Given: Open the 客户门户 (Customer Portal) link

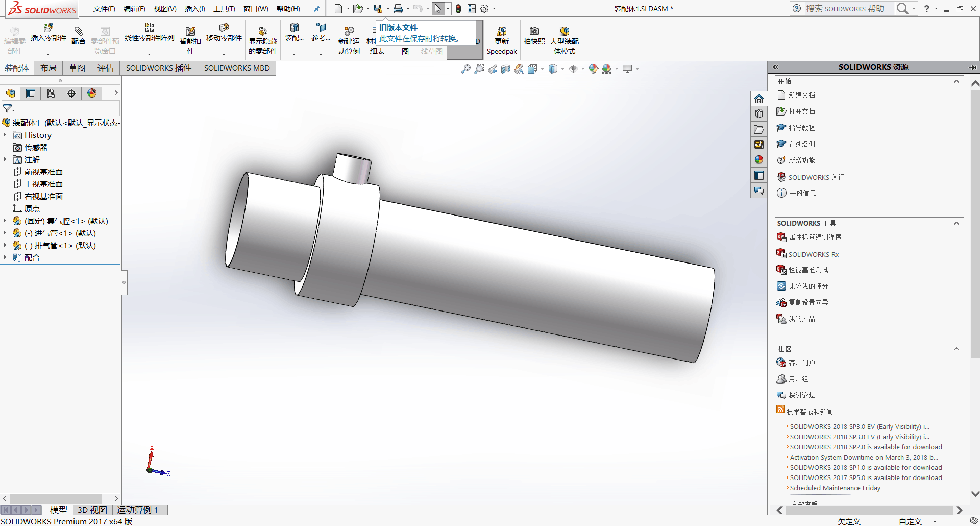Looking at the screenshot, I should 802,363.
